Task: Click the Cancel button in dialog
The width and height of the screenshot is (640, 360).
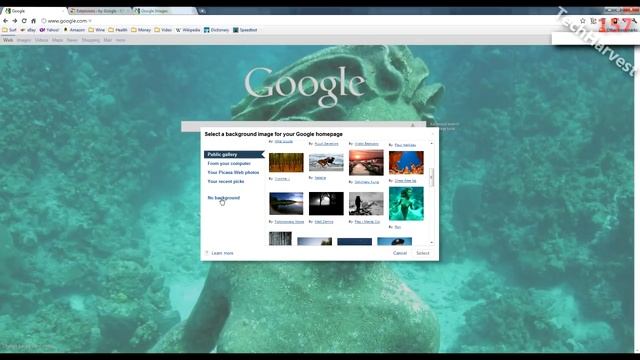Action: click(400, 253)
